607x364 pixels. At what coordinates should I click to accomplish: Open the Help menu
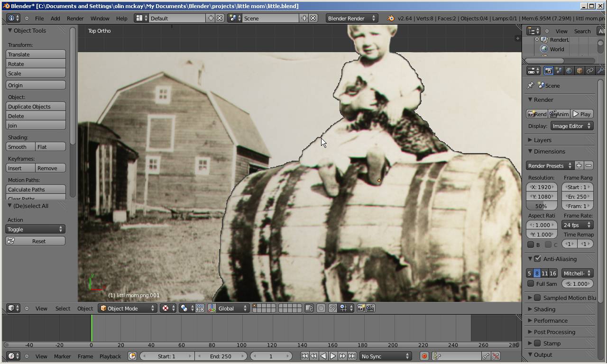point(122,18)
